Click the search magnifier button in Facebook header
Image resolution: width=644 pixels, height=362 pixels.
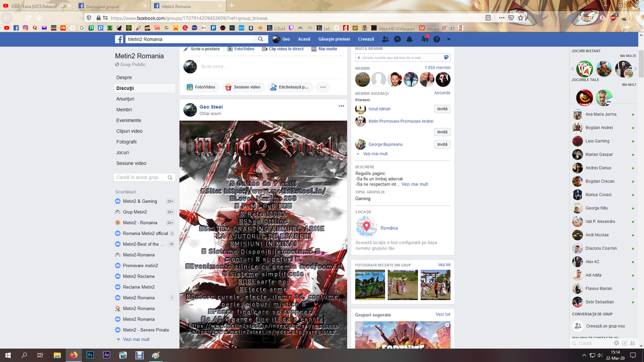(261, 39)
